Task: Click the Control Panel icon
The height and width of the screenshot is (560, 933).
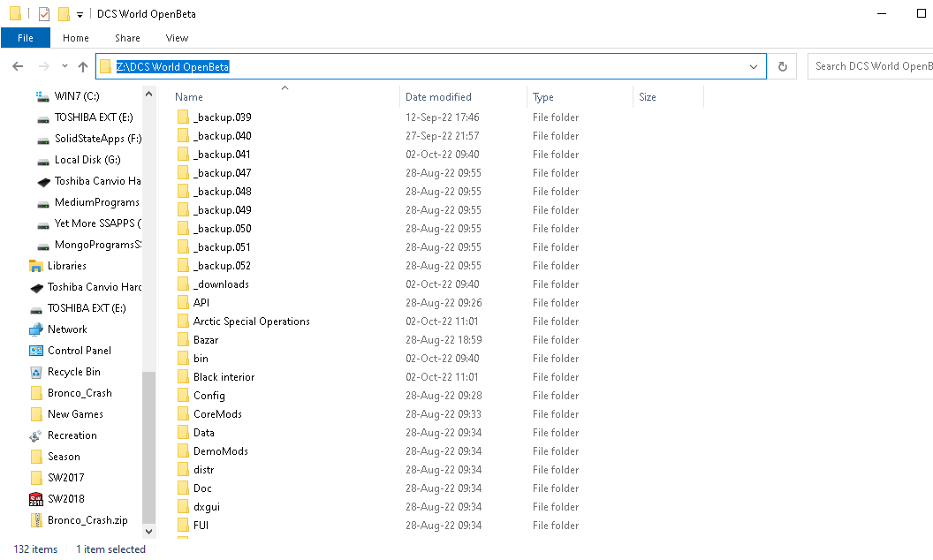Action: click(36, 351)
